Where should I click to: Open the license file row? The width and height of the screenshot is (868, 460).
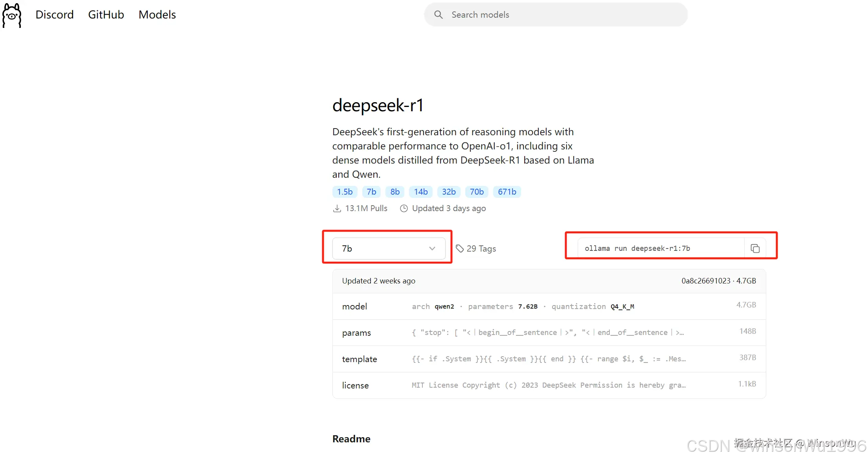pos(549,385)
